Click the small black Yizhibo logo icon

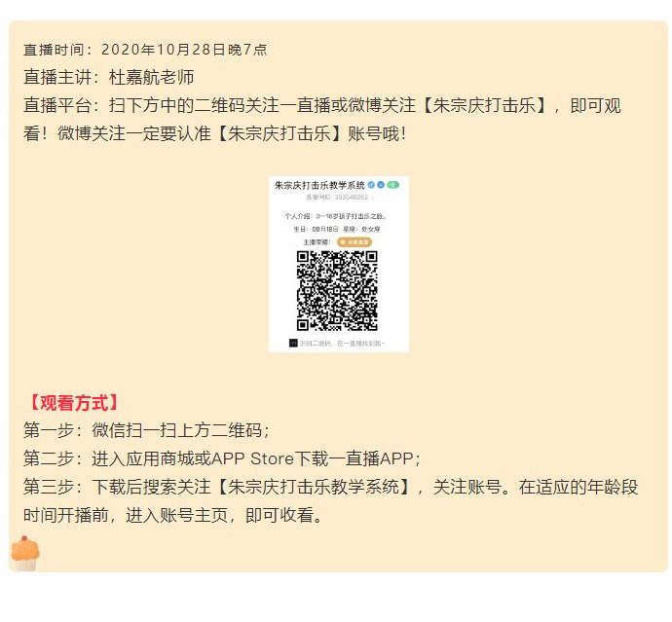[293, 344]
